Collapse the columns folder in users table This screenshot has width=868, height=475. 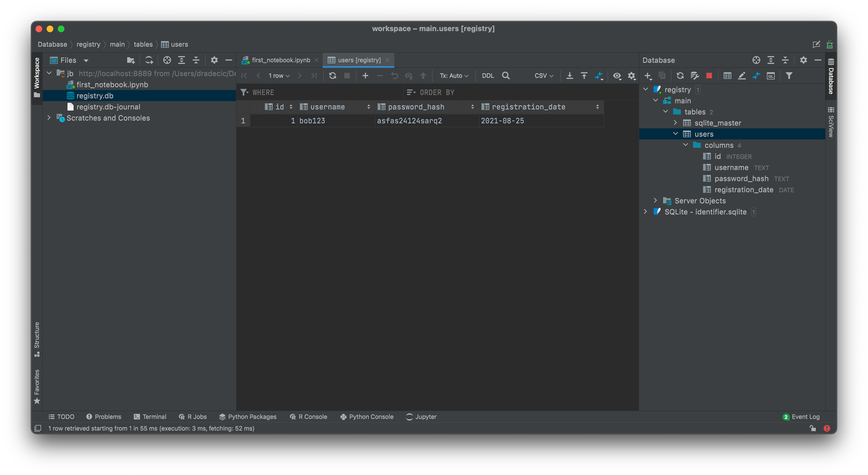685,145
